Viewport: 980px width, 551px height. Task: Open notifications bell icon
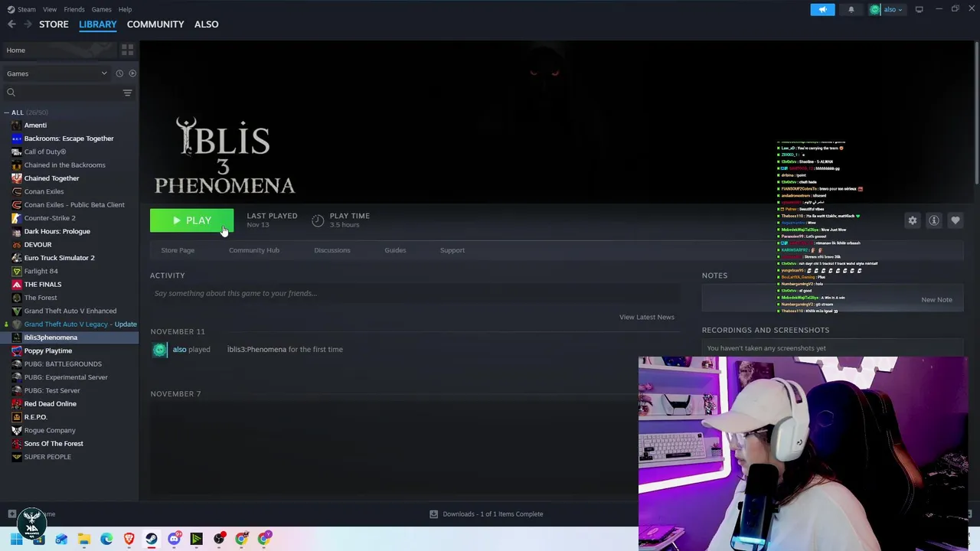coord(851,9)
